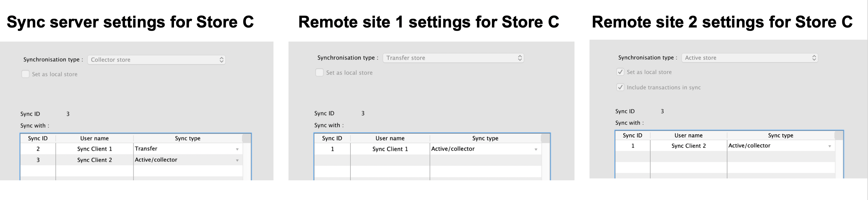Uncheck Include transactions in sync checkbox
Image resolution: width=868 pixels, height=200 pixels.
[x=620, y=87]
